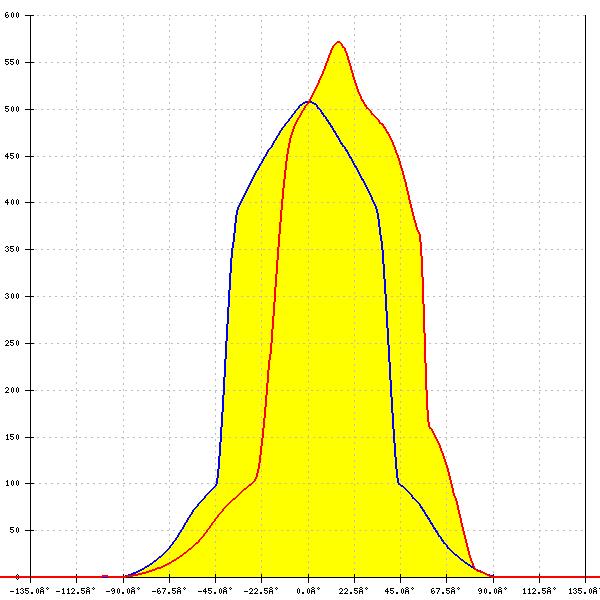Click the -22.5° x-axis label

point(261,591)
